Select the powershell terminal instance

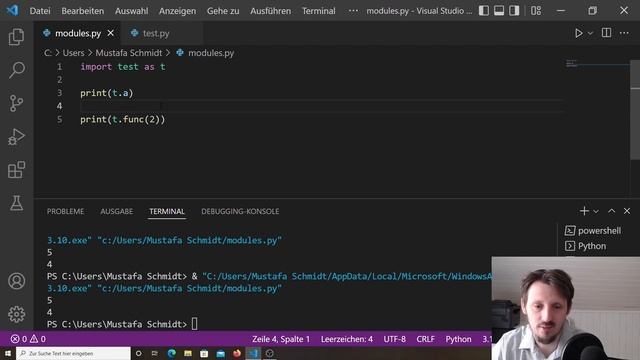click(x=593, y=231)
